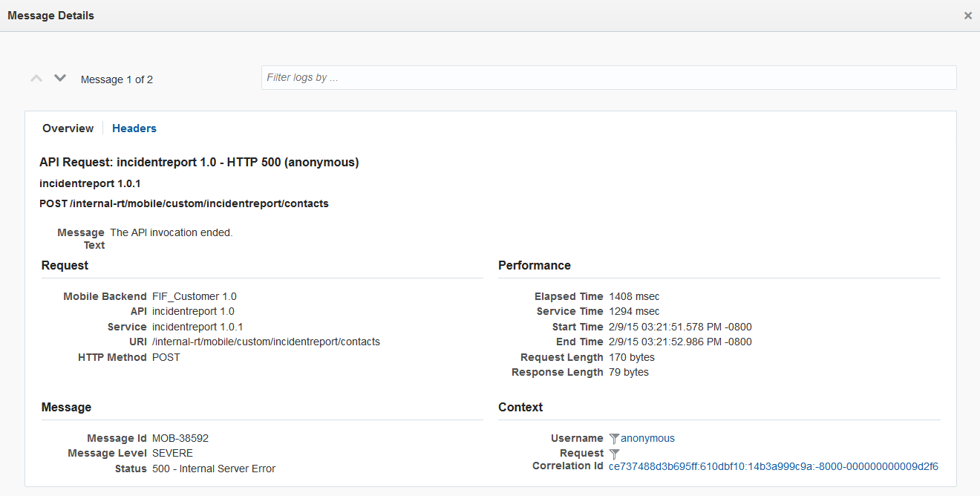Click the 500 - Internal Server Error status

pyautogui.click(x=214, y=469)
